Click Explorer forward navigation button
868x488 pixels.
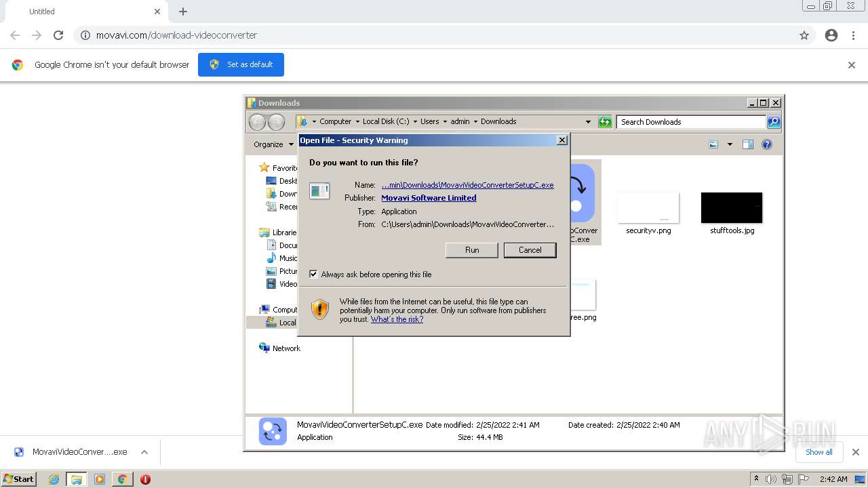click(276, 122)
